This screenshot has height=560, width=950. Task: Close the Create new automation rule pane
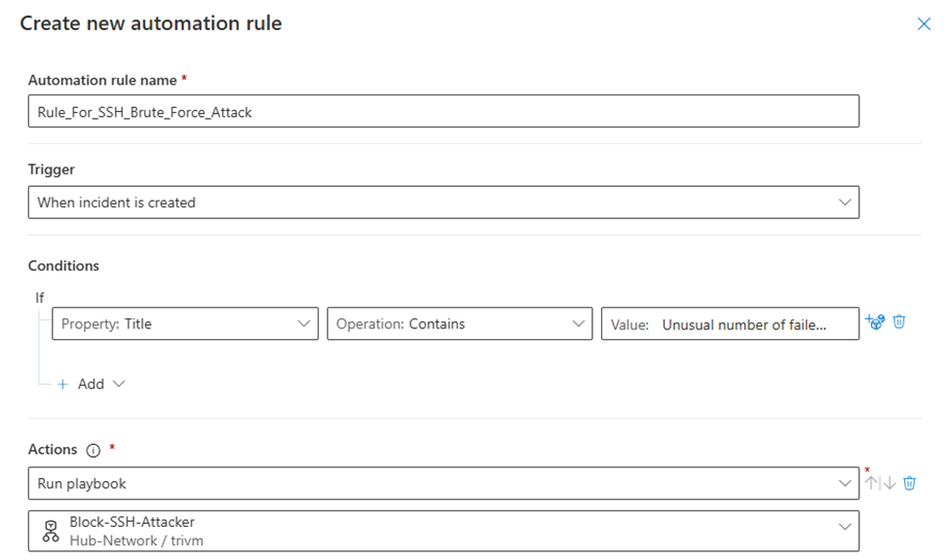(924, 23)
